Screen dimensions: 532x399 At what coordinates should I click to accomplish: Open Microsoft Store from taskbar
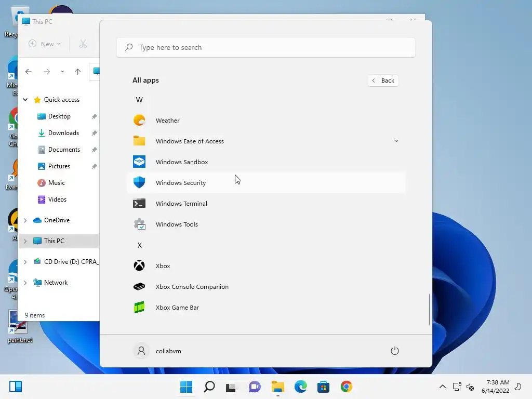(x=323, y=387)
